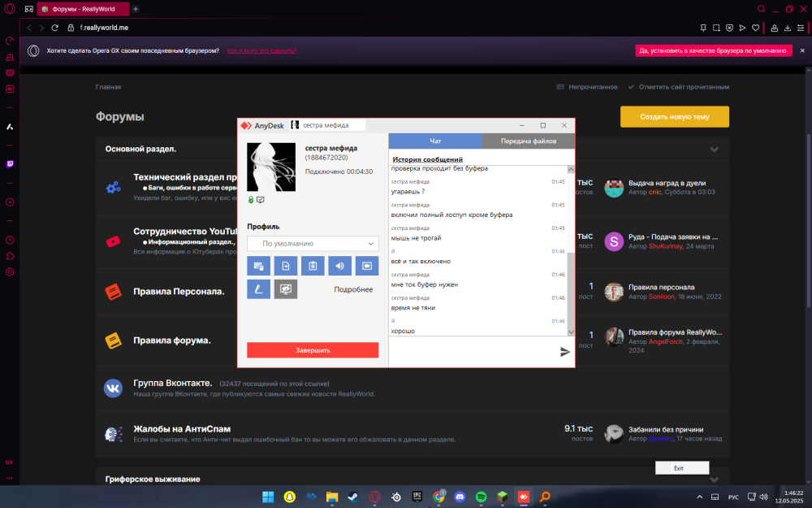812x508 pixels.
Task: Select the whiteboard pencil drawing icon
Action: 258,289
